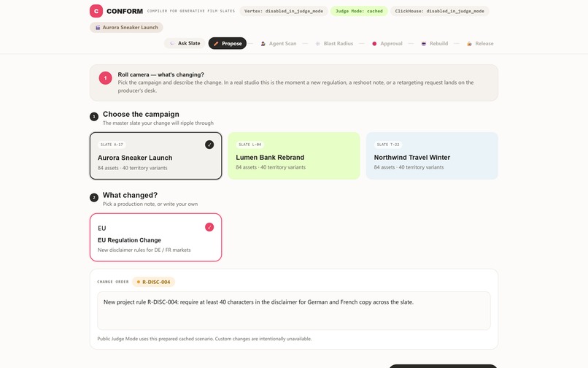Go to the Release step
Image resolution: width=588 pixels, height=368 pixels.
coord(480,44)
